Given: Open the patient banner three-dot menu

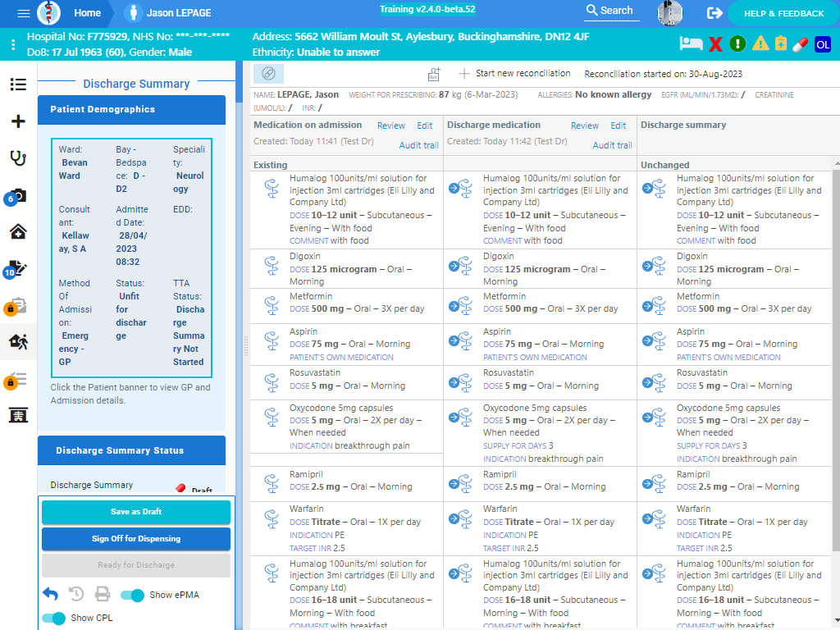Looking at the screenshot, I should [13, 45].
